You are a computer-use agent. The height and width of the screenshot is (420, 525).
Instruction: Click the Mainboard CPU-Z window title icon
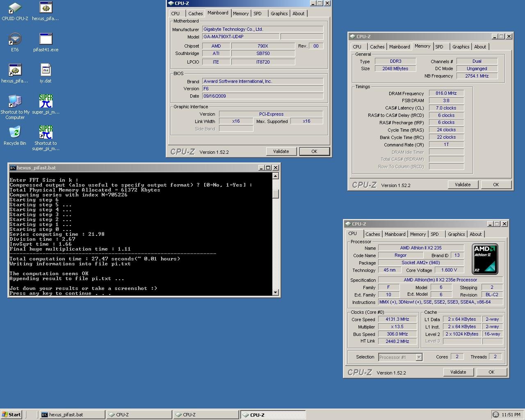(x=171, y=3)
